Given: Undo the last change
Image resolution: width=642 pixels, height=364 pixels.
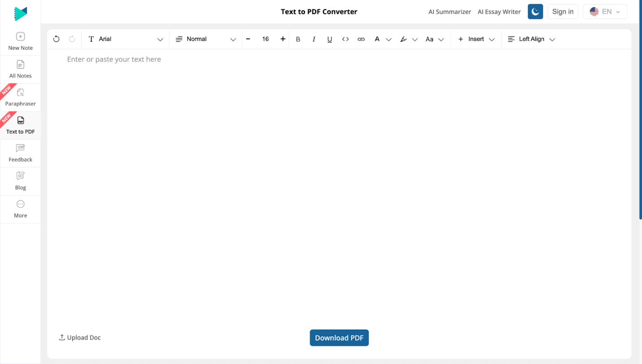Looking at the screenshot, I should [x=56, y=39].
